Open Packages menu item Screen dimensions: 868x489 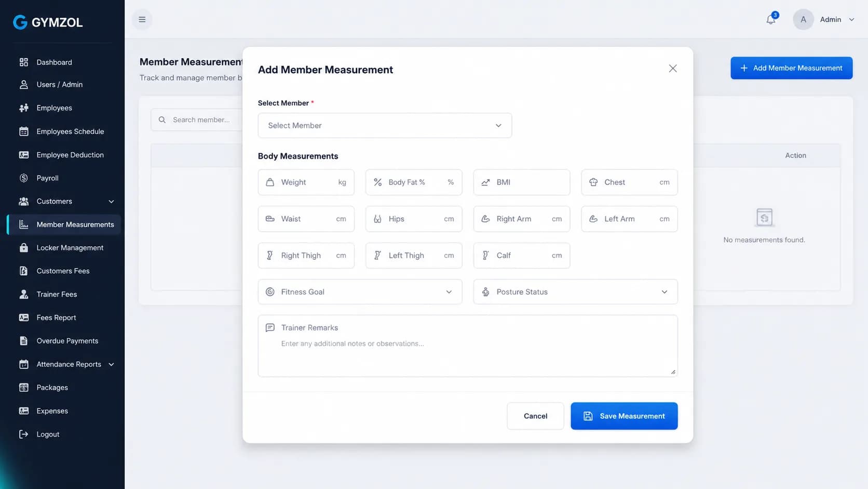click(x=64, y=388)
